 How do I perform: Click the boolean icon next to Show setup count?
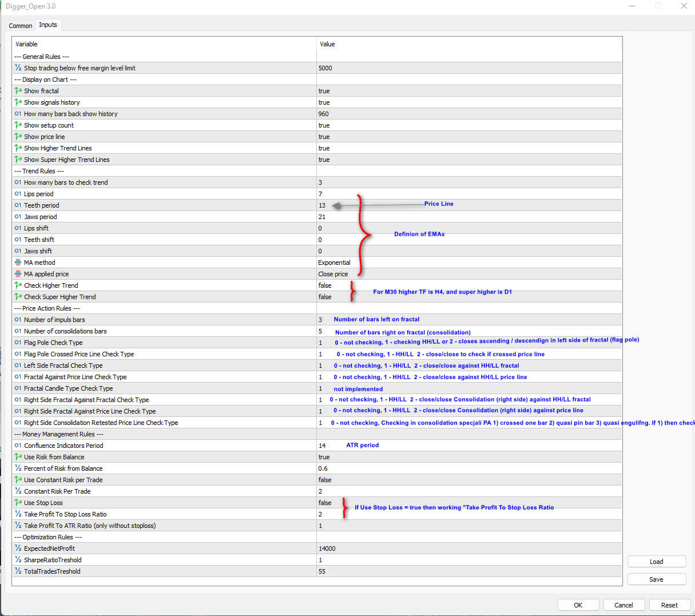pos(18,125)
